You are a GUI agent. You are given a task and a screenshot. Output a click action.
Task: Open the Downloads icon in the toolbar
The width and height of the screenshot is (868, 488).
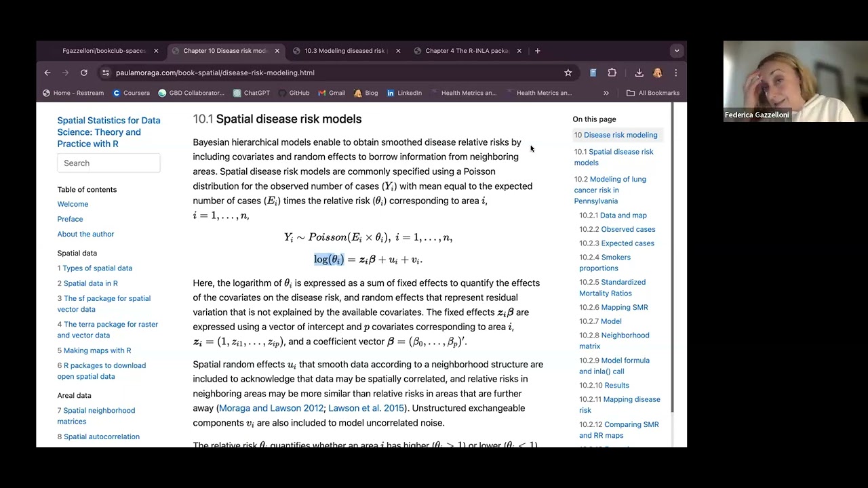[x=639, y=73]
